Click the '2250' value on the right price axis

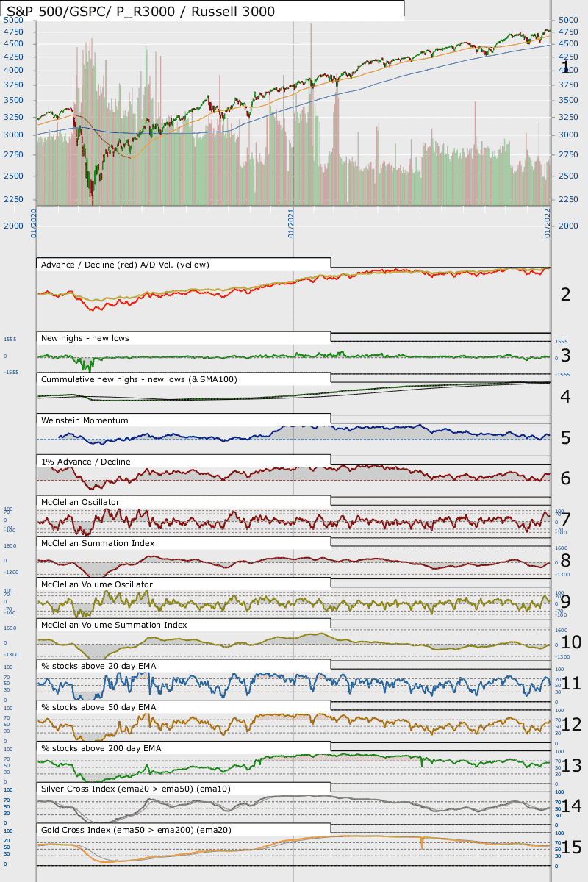click(x=568, y=199)
